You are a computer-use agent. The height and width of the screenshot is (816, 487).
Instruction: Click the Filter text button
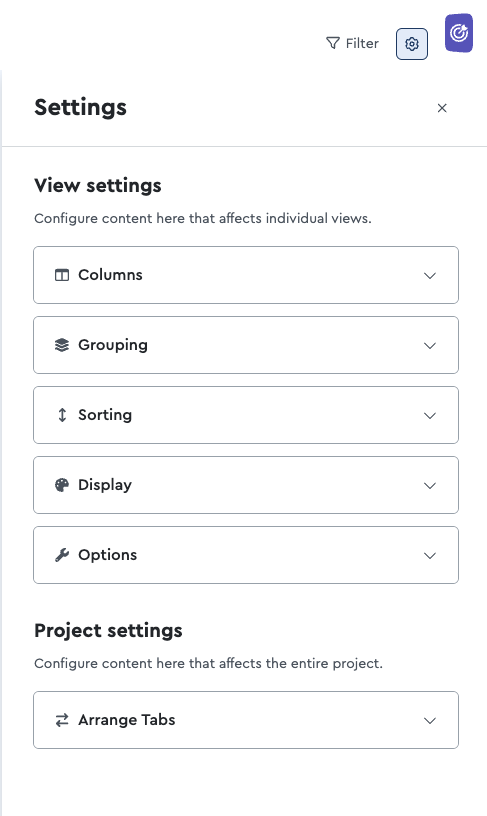coord(362,43)
